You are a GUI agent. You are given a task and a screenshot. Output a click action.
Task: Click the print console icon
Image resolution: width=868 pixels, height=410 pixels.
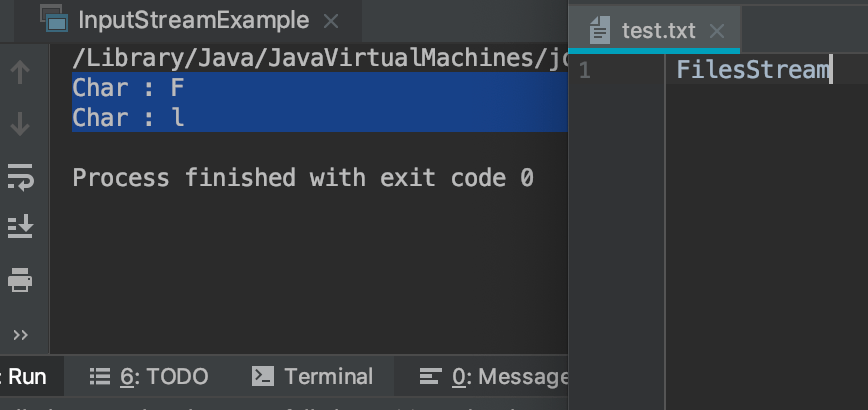pos(20,279)
